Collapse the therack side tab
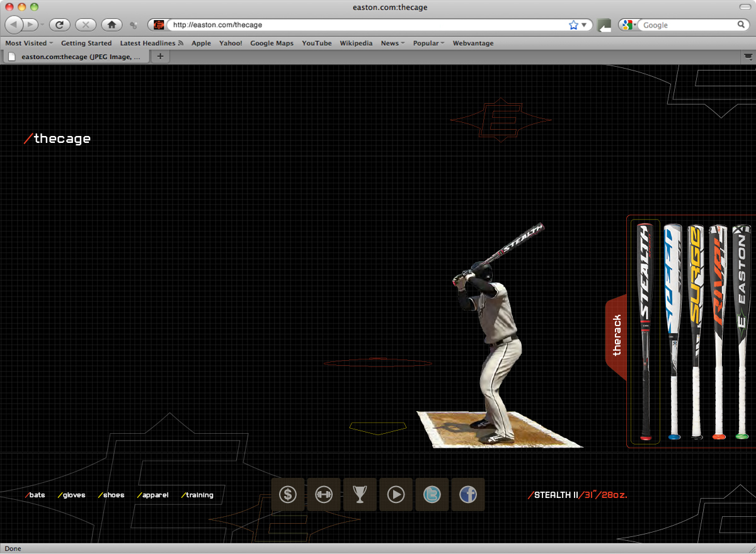This screenshot has width=756, height=554. 617,334
